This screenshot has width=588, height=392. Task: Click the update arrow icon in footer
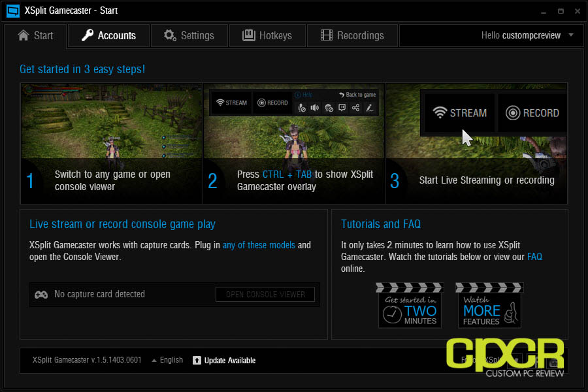pos(197,361)
